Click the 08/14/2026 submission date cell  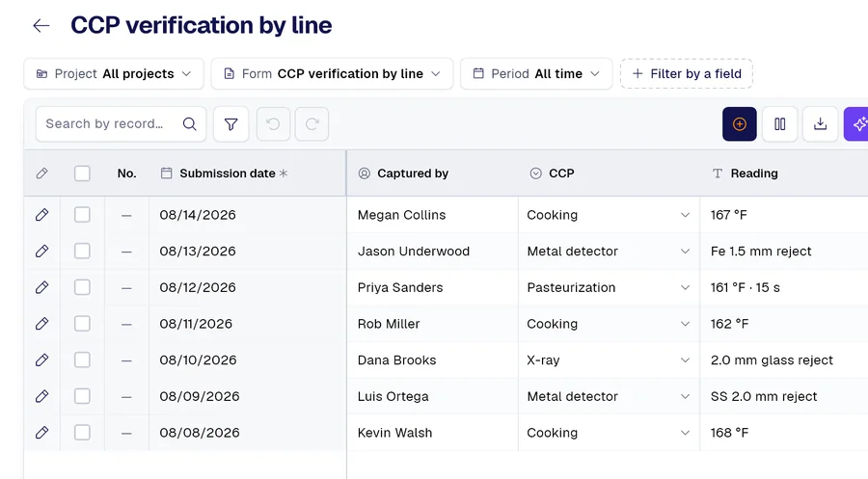pos(248,215)
